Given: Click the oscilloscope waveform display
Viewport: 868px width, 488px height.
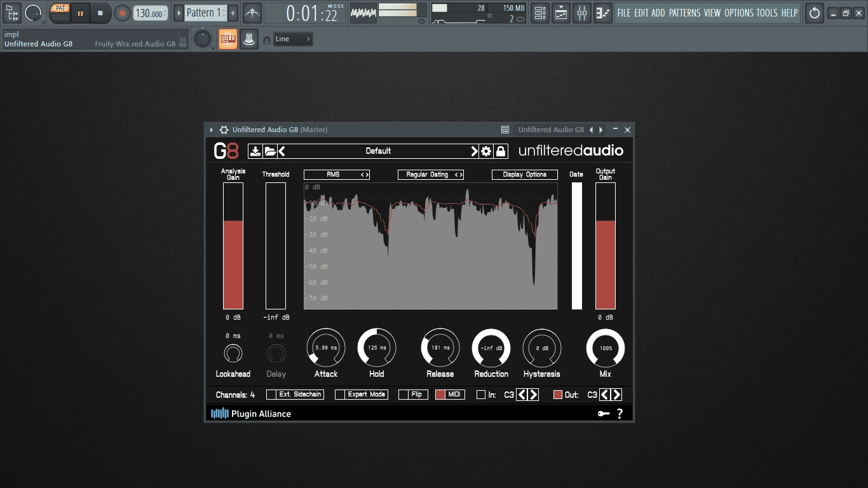Looking at the screenshot, I should coord(363,13).
